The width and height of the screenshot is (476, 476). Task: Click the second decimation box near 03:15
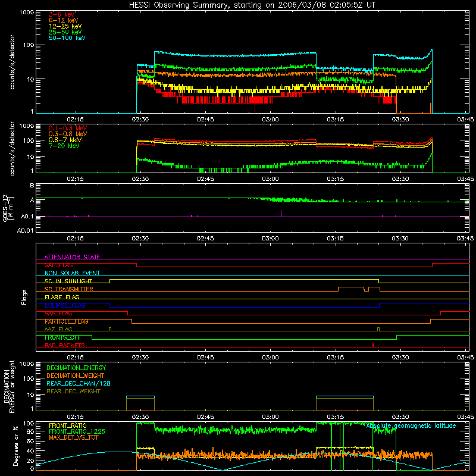point(345,403)
